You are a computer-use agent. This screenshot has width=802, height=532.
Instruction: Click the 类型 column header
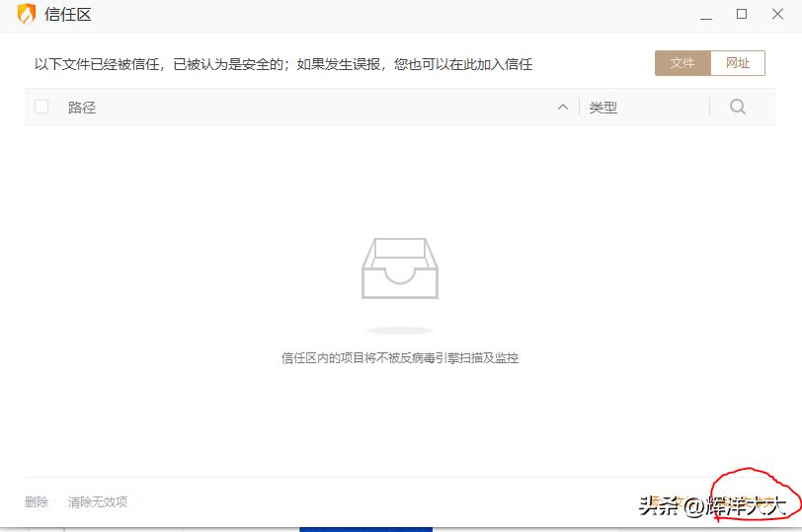tap(603, 108)
